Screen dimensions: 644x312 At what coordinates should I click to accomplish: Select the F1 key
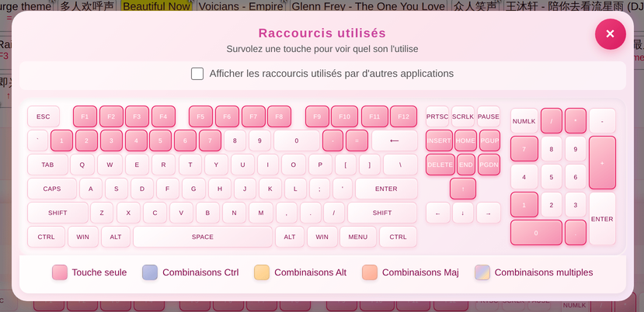click(85, 116)
